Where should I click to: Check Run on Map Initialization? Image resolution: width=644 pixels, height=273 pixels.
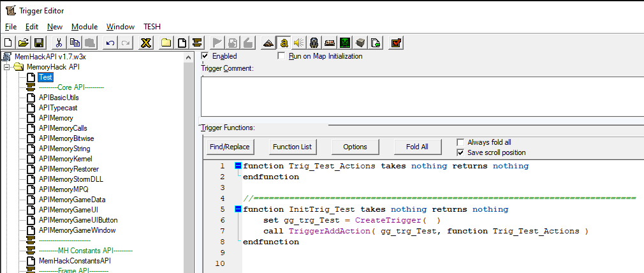(281, 56)
